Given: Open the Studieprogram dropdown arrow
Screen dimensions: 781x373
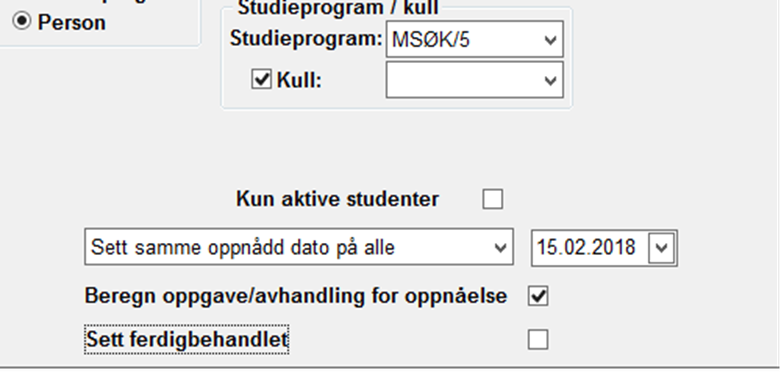Looking at the screenshot, I should tap(550, 39).
